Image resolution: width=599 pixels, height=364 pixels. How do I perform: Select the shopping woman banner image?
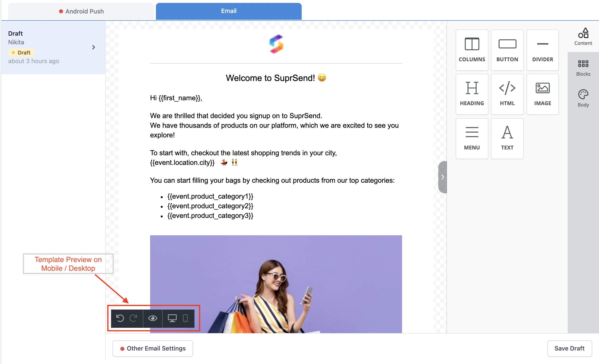[276, 284]
